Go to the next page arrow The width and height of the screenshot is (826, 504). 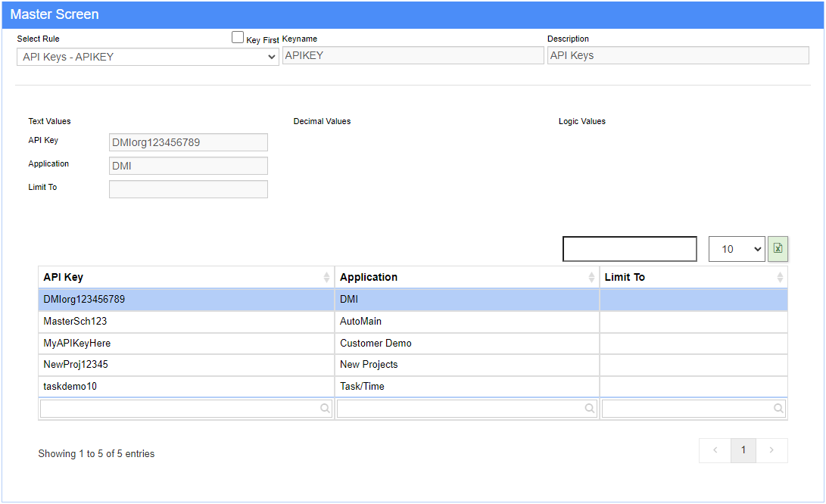[x=771, y=450]
